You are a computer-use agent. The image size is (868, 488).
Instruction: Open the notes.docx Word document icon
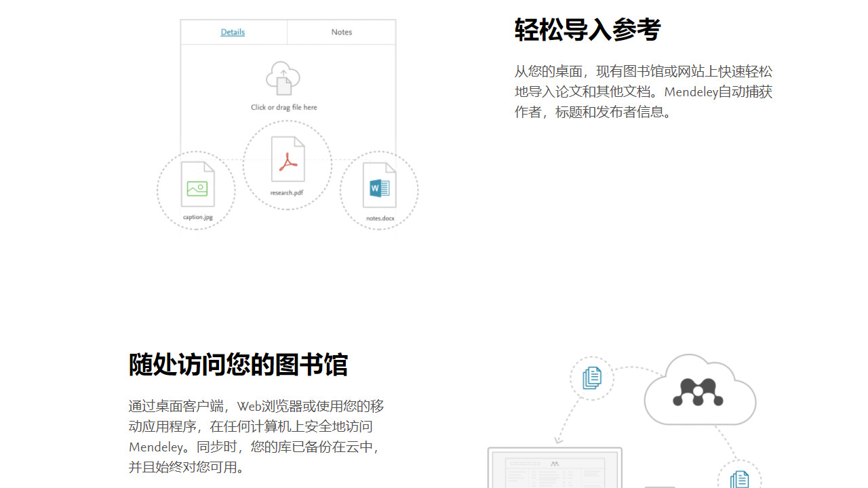[x=379, y=188]
